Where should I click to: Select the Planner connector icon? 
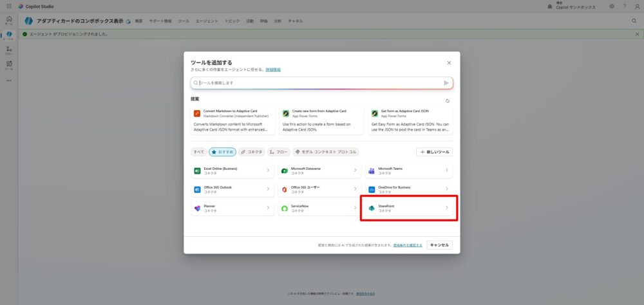[197, 208]
